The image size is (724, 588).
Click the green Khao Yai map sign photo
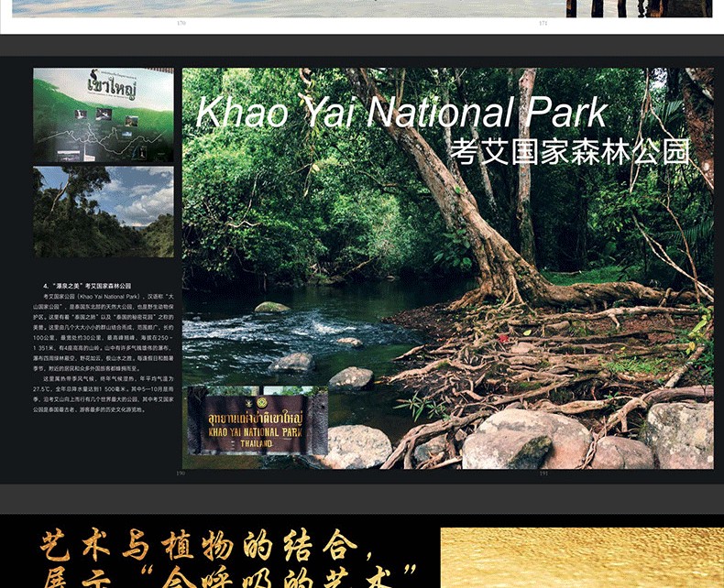tap(103, 114)
